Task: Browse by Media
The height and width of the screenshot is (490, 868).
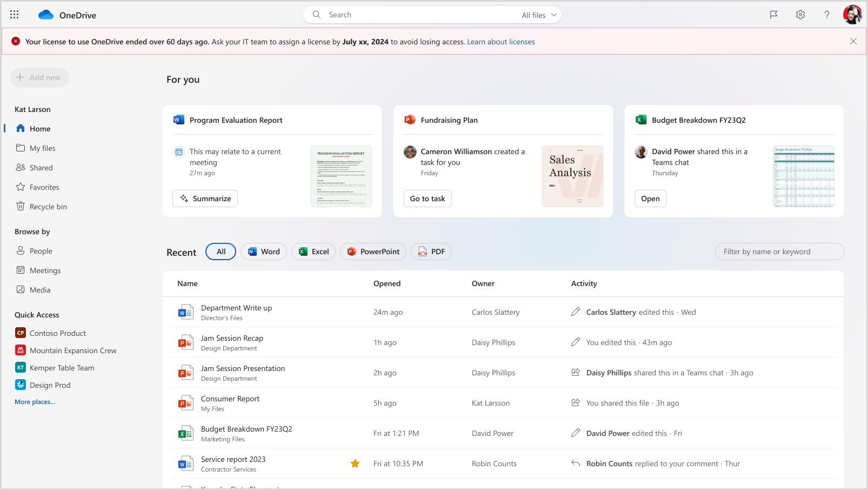Action: tap(40, 290)
